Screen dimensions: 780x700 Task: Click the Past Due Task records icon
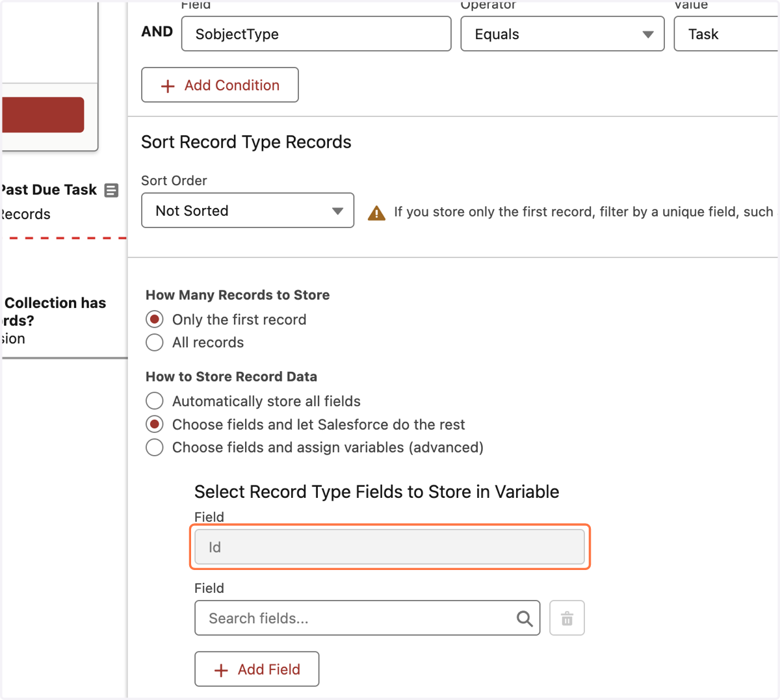pos(111,190)
